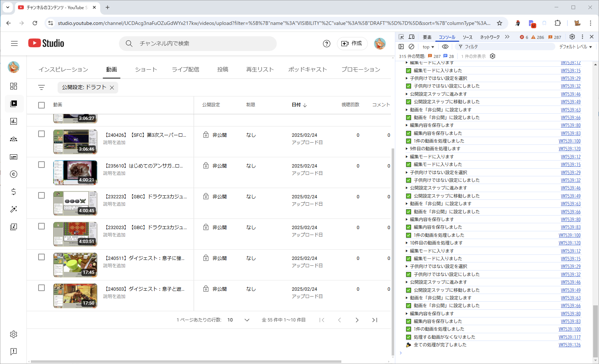Open the Dashboard icon in left sidebar
The width and height of the screenshot is (599, 364).
14,86
